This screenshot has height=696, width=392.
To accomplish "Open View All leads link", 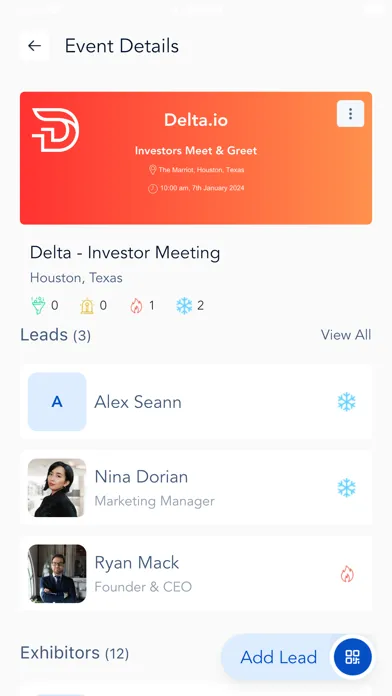I will point(346,335).
